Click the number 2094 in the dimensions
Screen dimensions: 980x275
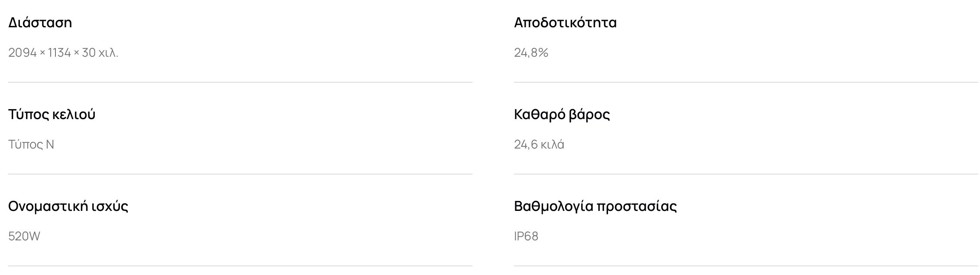tap(23, 53)
